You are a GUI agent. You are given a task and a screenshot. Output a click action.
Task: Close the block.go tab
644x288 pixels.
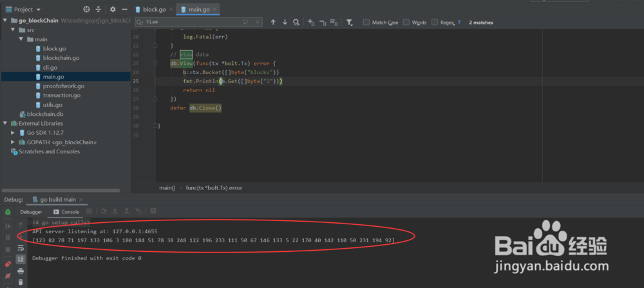(x=171, y=10)
